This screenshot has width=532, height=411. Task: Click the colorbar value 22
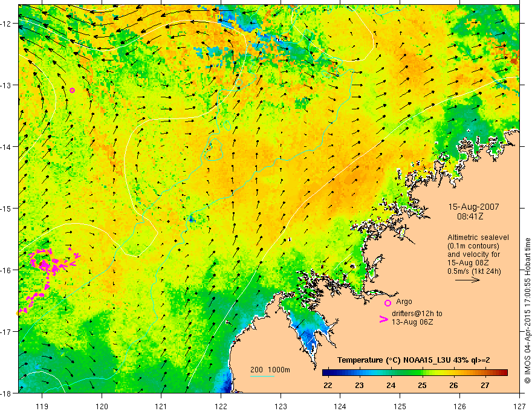328,386
